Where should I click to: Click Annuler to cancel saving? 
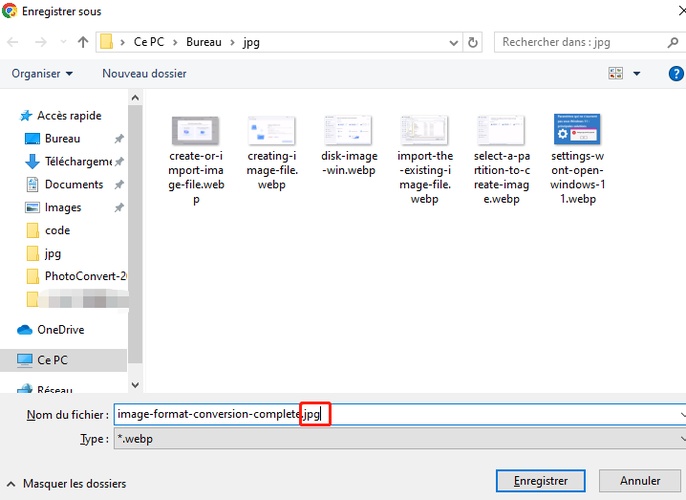pos(640,481)
